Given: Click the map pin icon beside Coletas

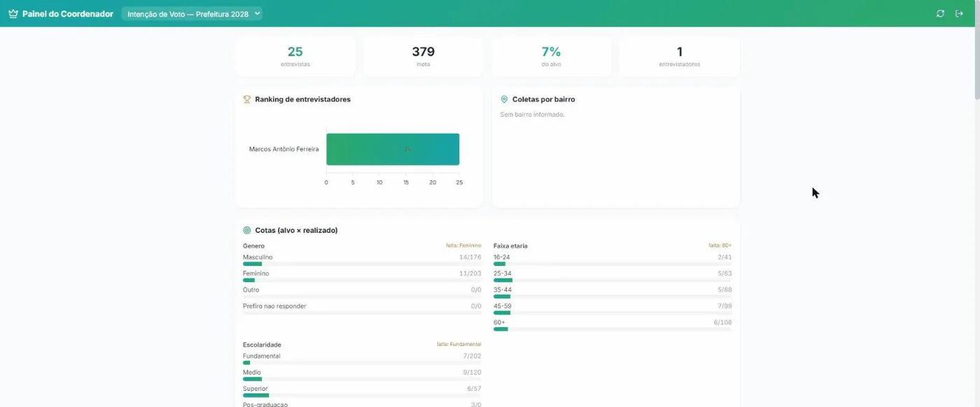Looking at the screenshot, I should click(504, 99).
